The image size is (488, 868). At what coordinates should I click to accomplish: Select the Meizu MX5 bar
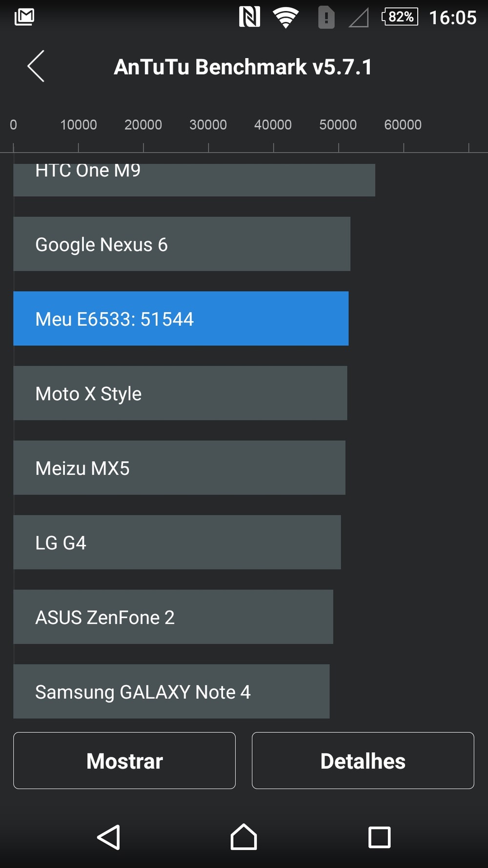click(179, 468)
